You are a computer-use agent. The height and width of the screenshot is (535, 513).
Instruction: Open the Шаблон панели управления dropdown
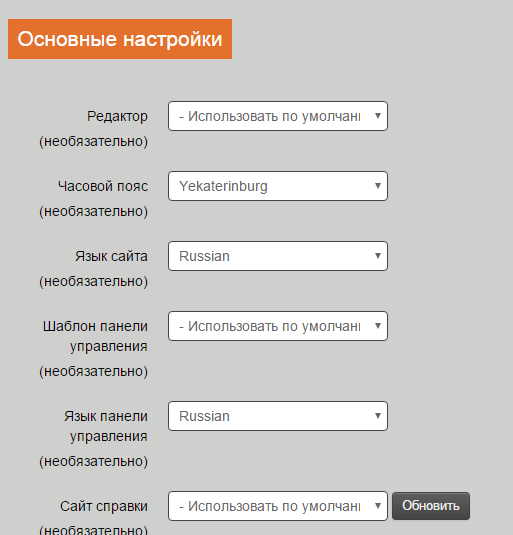point(278,326)
